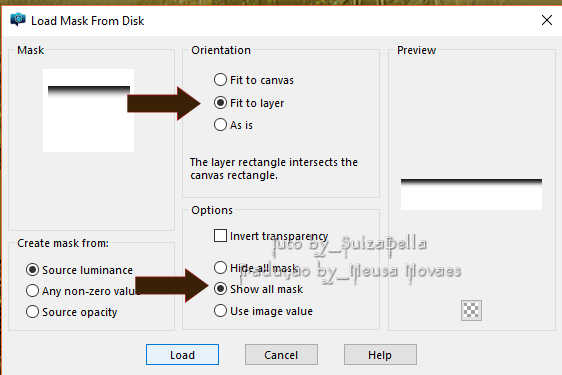Click the mask Preview image
Viewport: 562px width, 375px height.
click(x=471, y=194)
